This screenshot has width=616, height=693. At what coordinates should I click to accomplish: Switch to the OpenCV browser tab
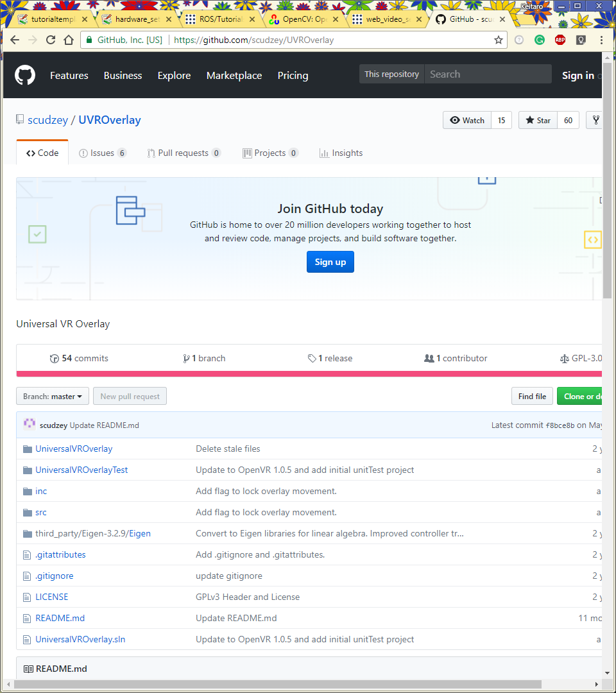pos(304,19)
